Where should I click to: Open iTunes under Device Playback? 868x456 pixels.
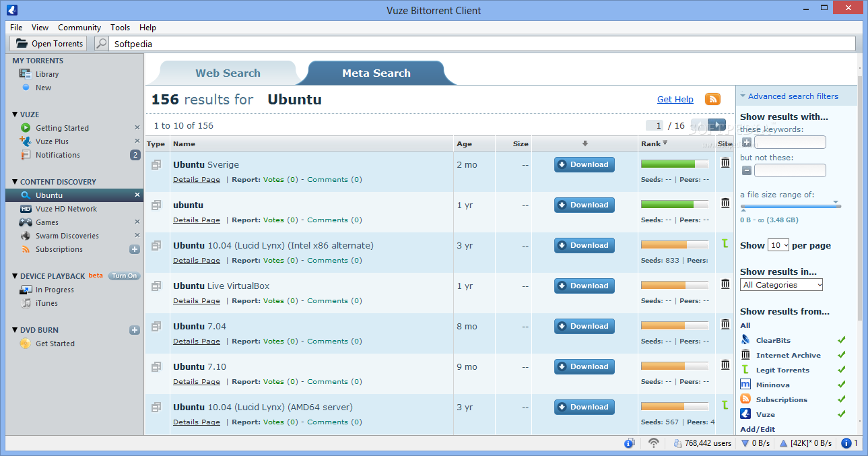[x=45, y=303]
